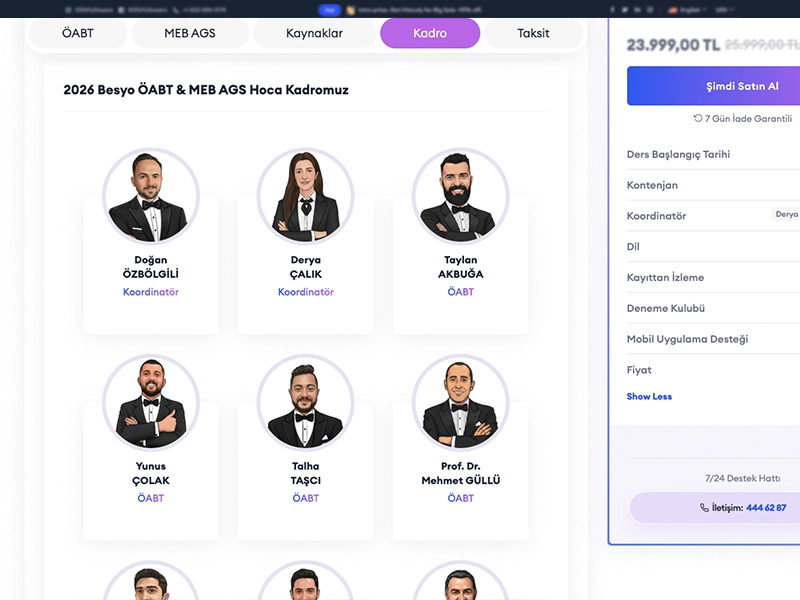Collapse details with Show Less
Viewport: 800px width, 600px height.
649,396
